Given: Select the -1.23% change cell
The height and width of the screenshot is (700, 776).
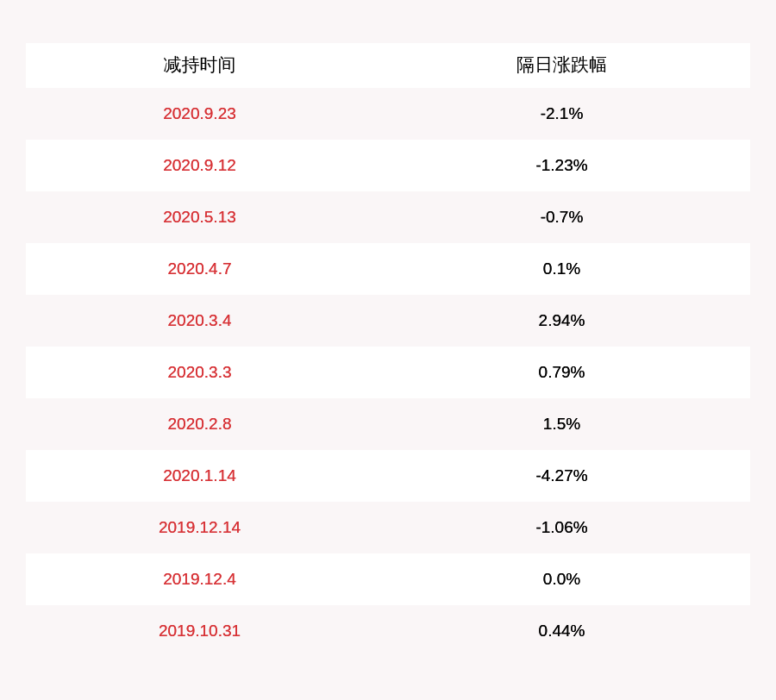Looking at the screenshot, I should pos(561,165).
